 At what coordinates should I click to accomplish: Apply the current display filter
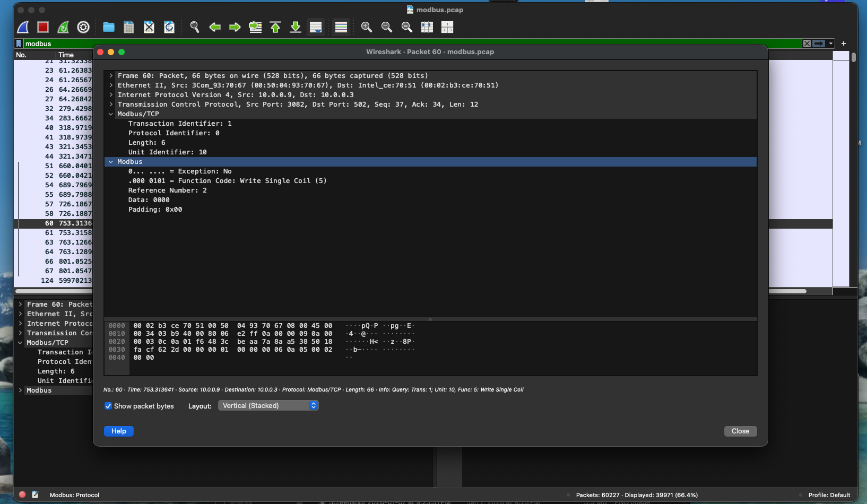tap(819, 44)
